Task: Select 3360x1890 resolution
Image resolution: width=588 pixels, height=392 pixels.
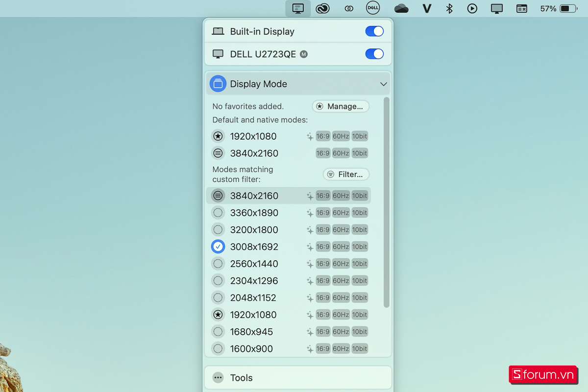Action: [x=288, y=213]
